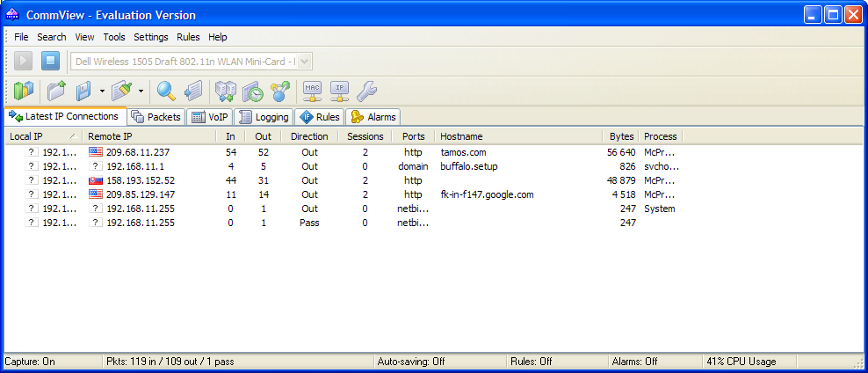Open the File menu
The image size is (868, 373).
click(x=21, y=37)
